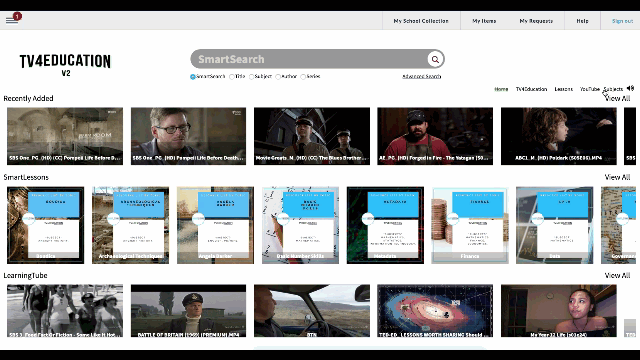The height and width of the screenshot is (360, 640).
Task: Click the Recently Added section heading
Action: pos(29,98)
